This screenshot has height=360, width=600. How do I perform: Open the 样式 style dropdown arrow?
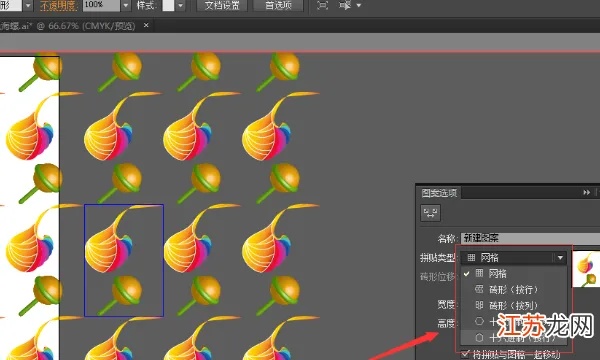180,6
